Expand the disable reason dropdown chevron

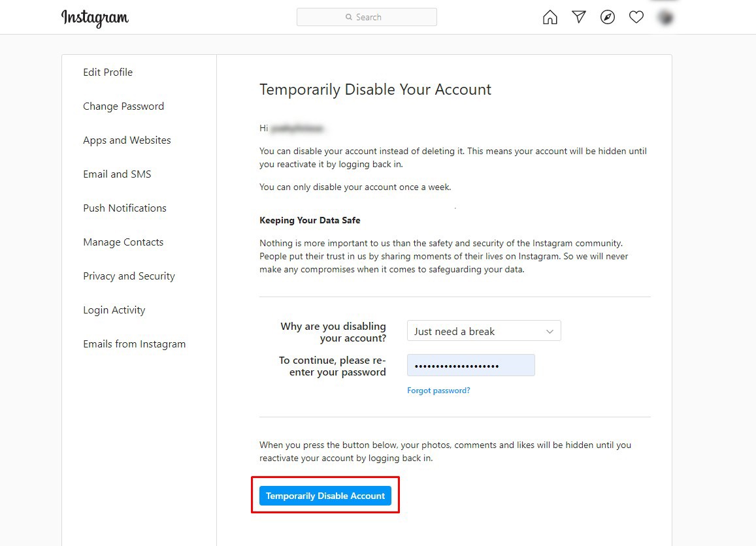pyautogui.click(x=550, y=331)
